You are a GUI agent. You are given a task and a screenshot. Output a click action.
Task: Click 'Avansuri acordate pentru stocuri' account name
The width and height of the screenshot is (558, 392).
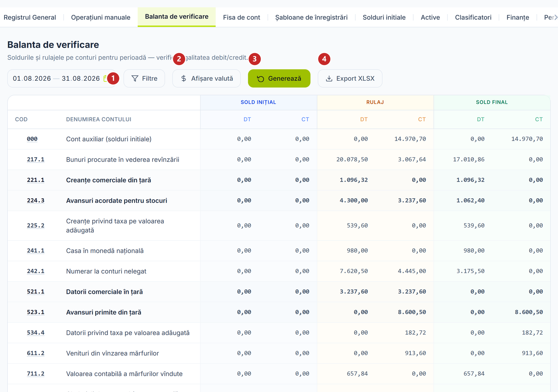116,200
